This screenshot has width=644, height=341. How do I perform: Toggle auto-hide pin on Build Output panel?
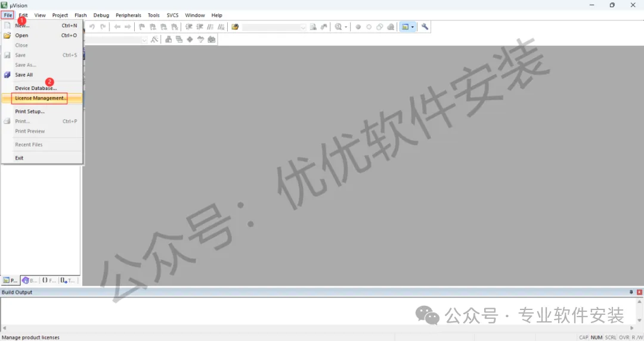(x=631, y=292)
